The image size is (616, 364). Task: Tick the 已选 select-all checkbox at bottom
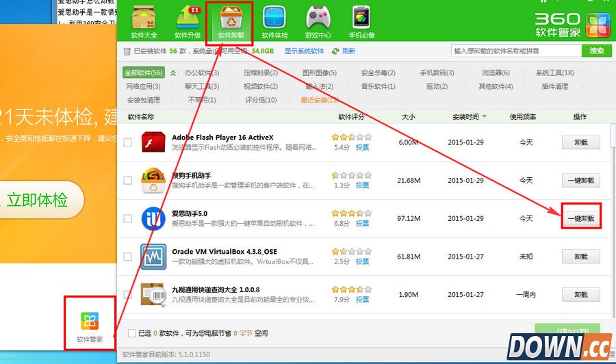(x=132, y=333)
